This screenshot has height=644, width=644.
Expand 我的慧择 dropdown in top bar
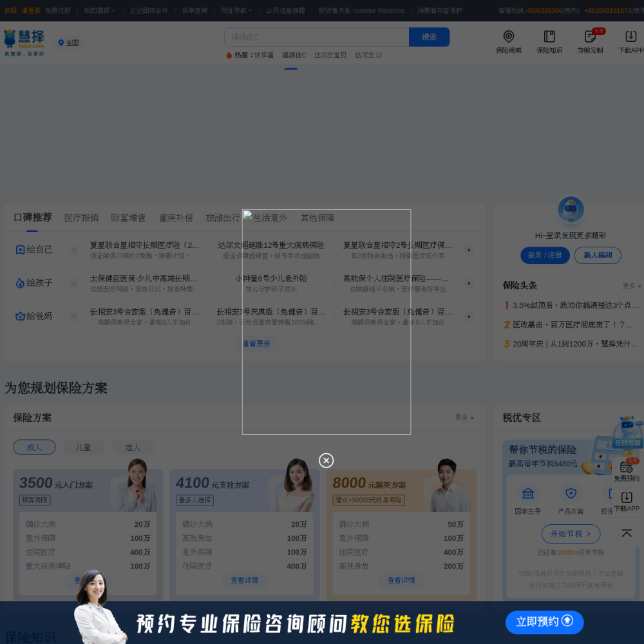tap(99, 11)
